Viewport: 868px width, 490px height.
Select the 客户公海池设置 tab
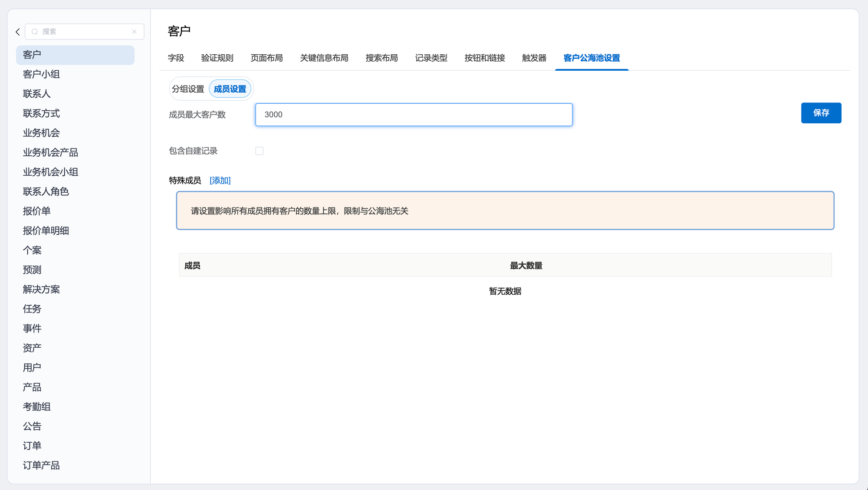click(591, 58)
